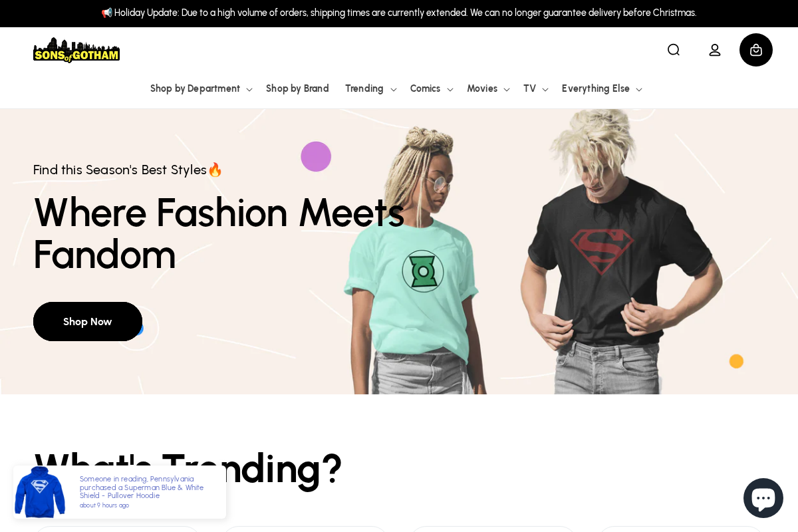Click the megaphone holiday update icon
The width and height of the screenshot is (798, 532).
pyautogui.click(x=107, y=13)
